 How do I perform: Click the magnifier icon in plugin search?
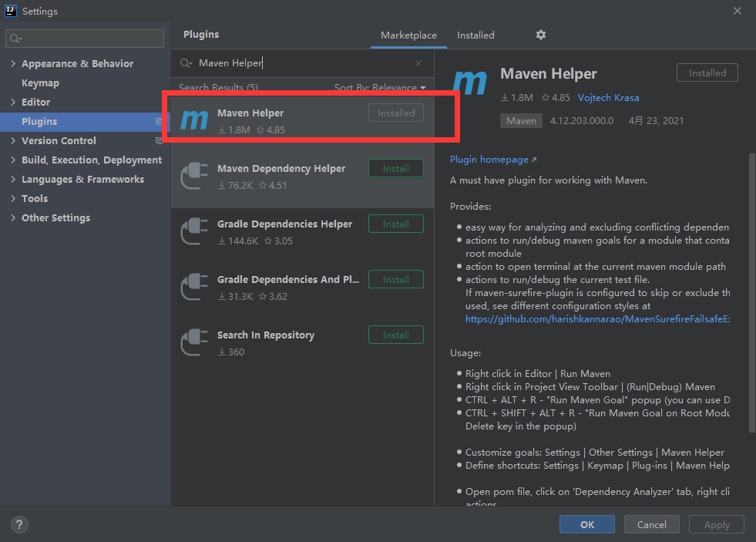[186, 63]
